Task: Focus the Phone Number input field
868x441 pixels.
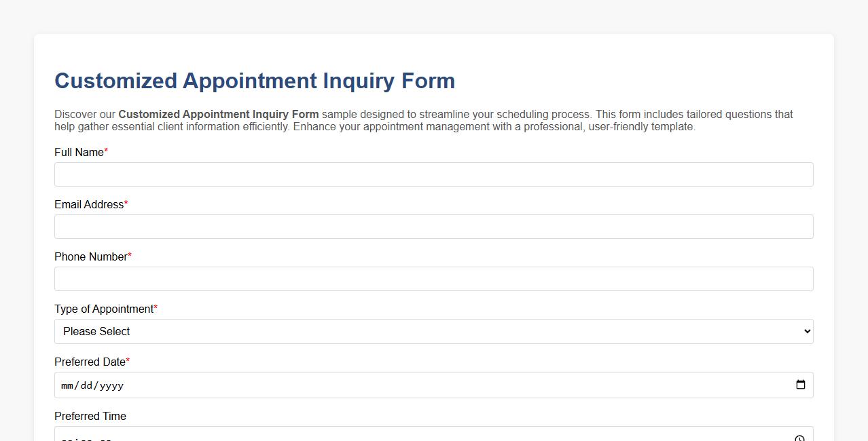Action: pyautogui.click(x=434, y=278)
